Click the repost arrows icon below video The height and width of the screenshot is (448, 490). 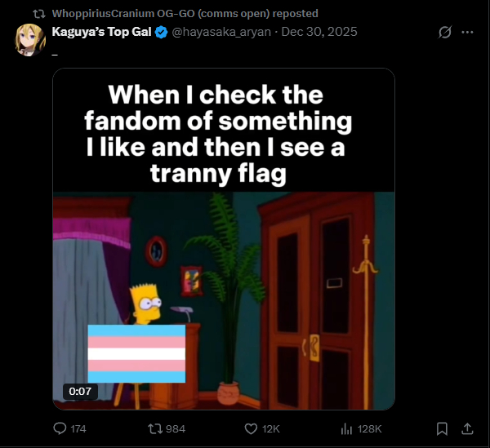(x=153, y=428)
